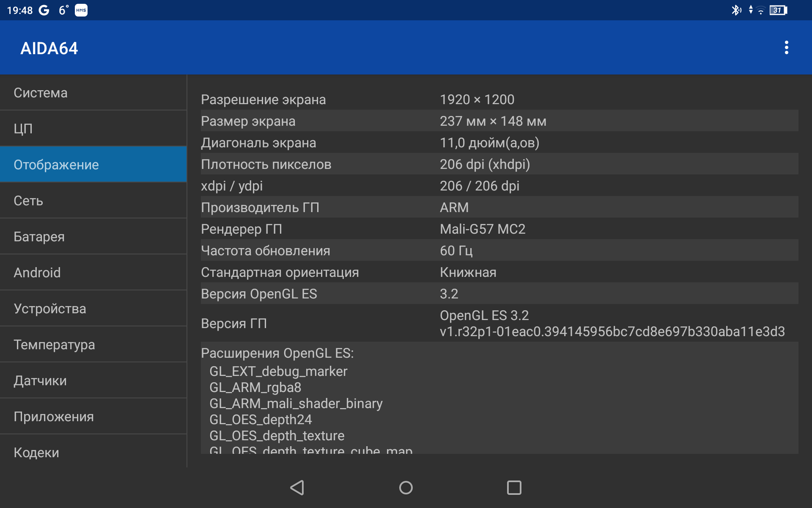812x508 pixels.
Task: Open the Датчики sidebar item
Action: click(93, 381)
